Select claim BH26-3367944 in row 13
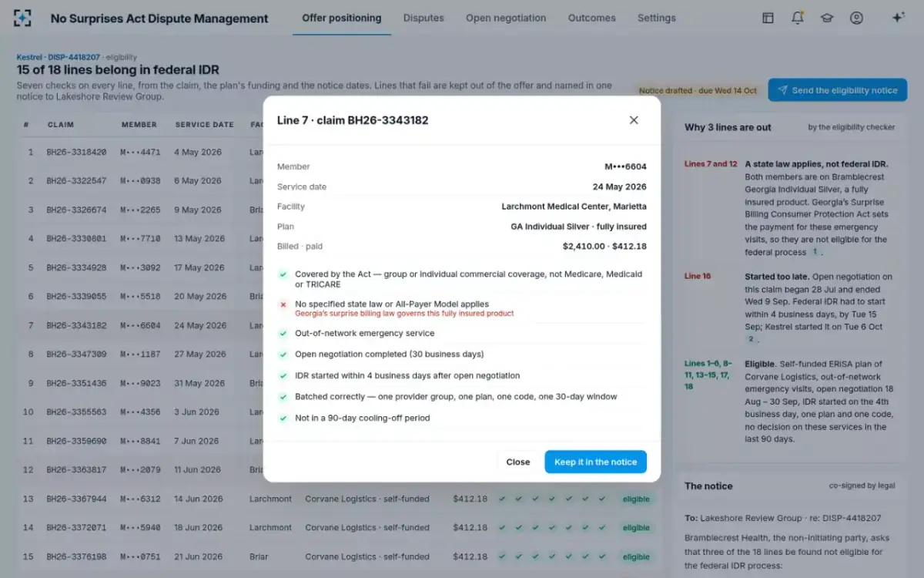924x578 pixels. pyautogui.click(x=76, y=499)
